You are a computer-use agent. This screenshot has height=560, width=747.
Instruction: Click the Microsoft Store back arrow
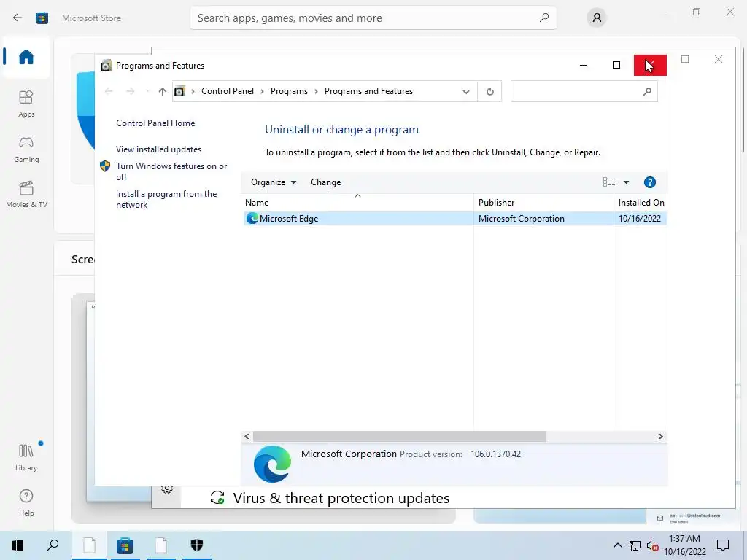[x=18, y=18]
